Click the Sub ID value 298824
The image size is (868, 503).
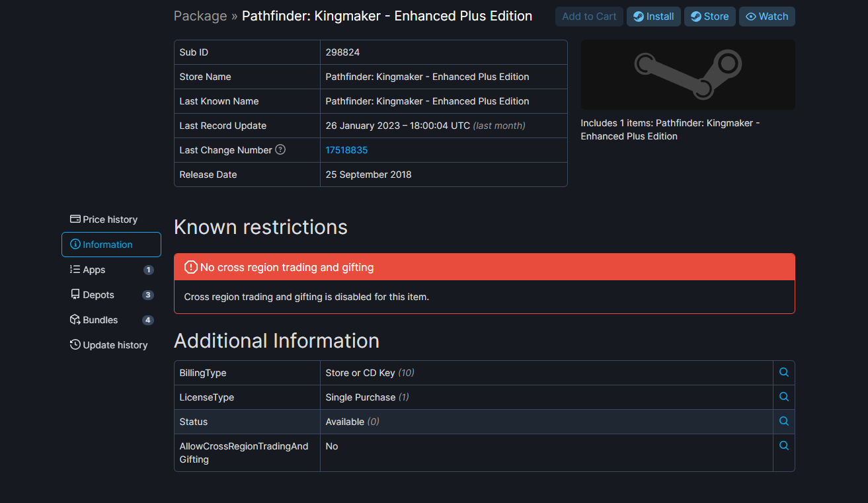click(342, 52)
